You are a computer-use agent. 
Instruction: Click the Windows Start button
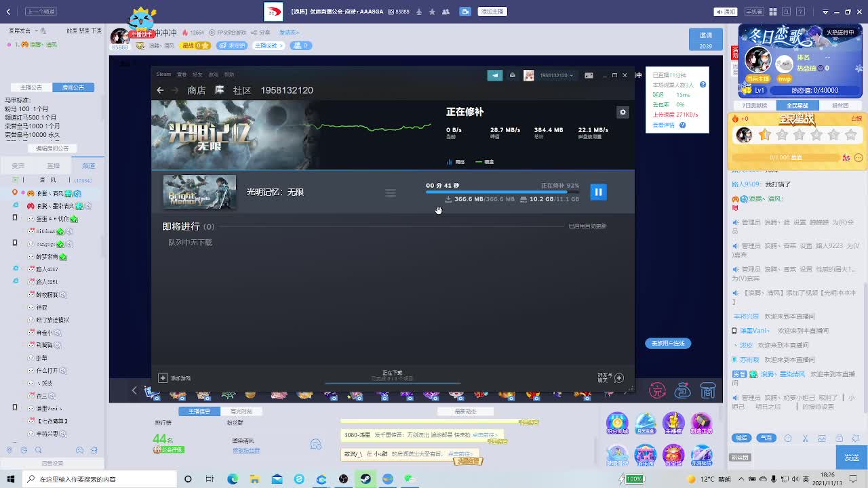coord(10,479)
